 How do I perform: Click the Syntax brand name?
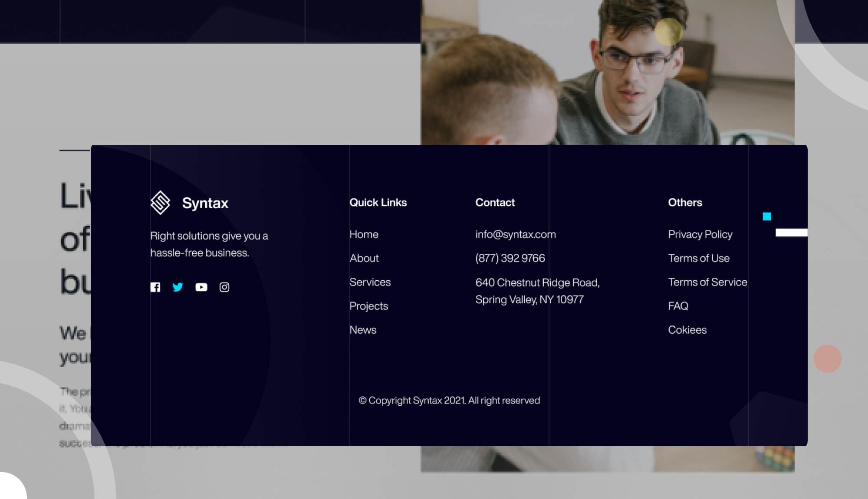205,203
